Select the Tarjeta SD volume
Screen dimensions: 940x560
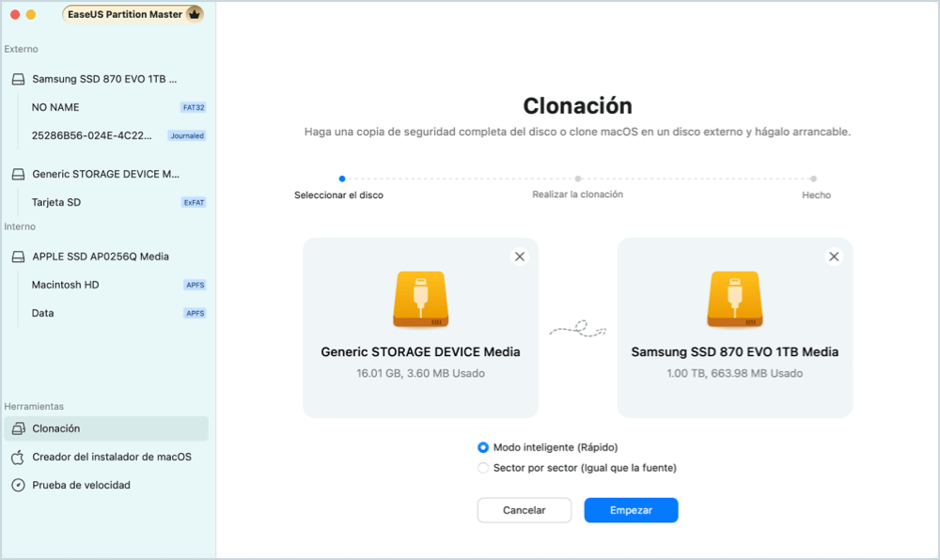coord(55,202)
